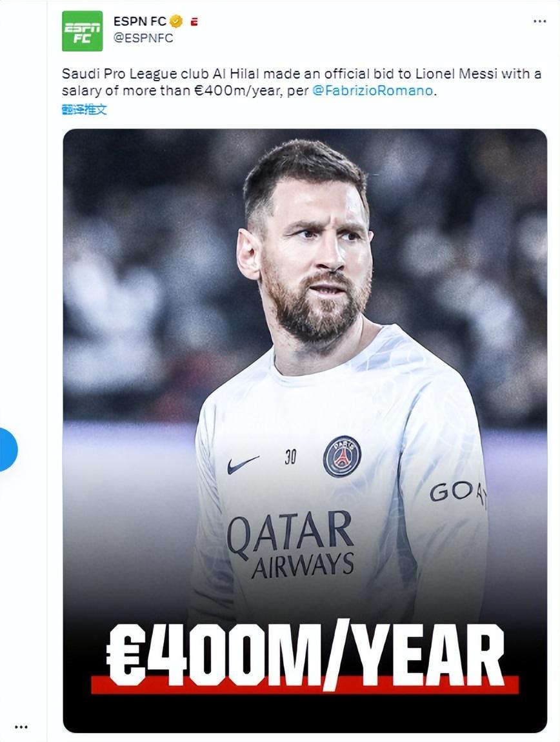Click the number 30 on the shirt
Viewport: 560px width, 742px height.
click(290, 457)
